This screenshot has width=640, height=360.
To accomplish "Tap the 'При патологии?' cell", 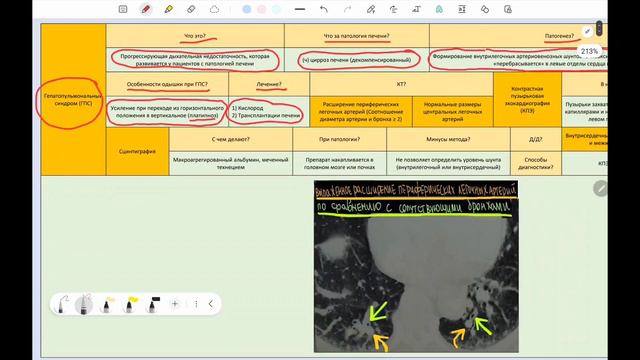I will point(340,139).
